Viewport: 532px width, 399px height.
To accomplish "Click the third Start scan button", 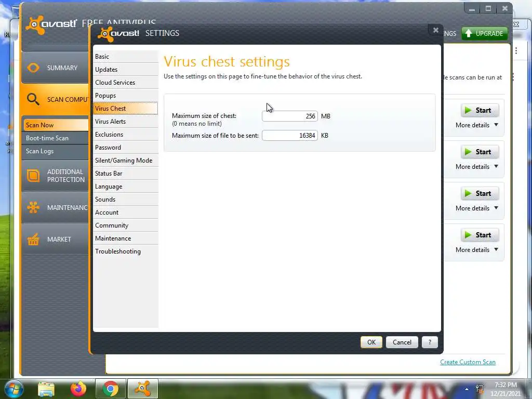I will click(x=480, y=193).
